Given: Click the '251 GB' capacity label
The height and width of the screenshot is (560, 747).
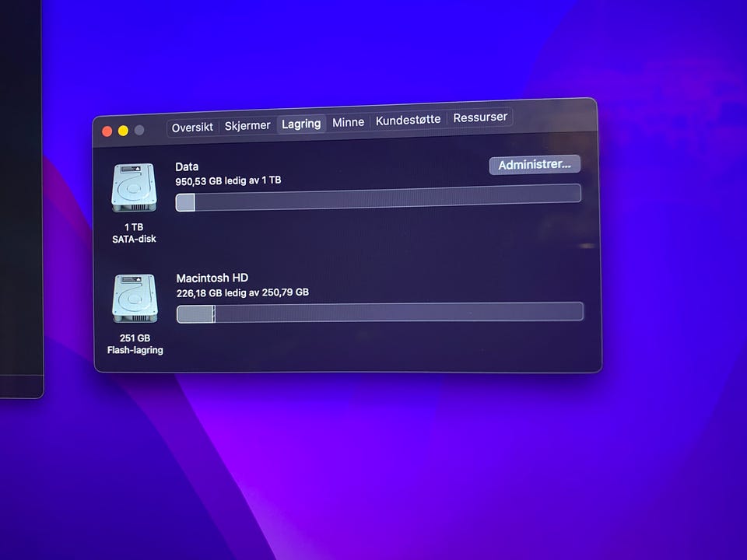Looking at the screenshot, I should point(135,338).
